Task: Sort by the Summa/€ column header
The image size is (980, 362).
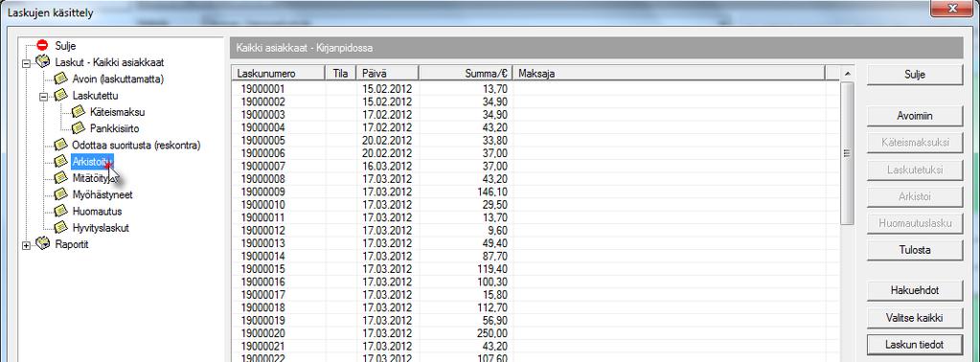Action: point(466,73)
